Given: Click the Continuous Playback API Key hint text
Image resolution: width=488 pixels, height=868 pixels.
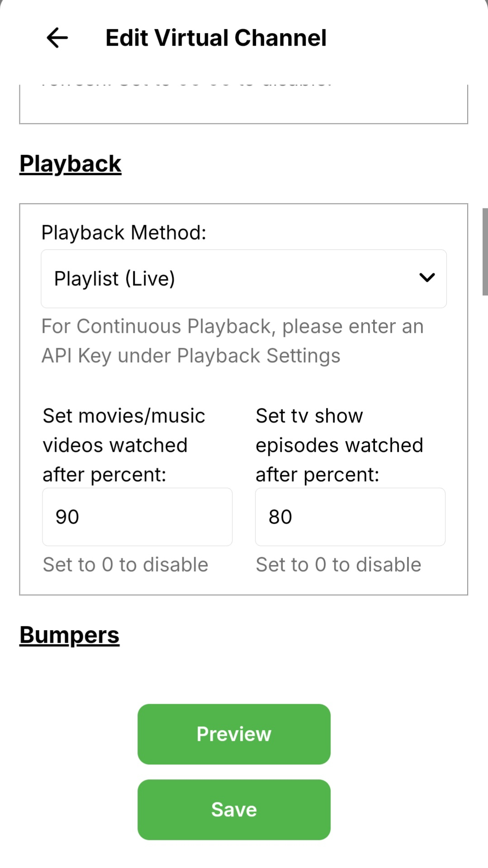Looking at the screenshot, I should (x=232, y=341).
